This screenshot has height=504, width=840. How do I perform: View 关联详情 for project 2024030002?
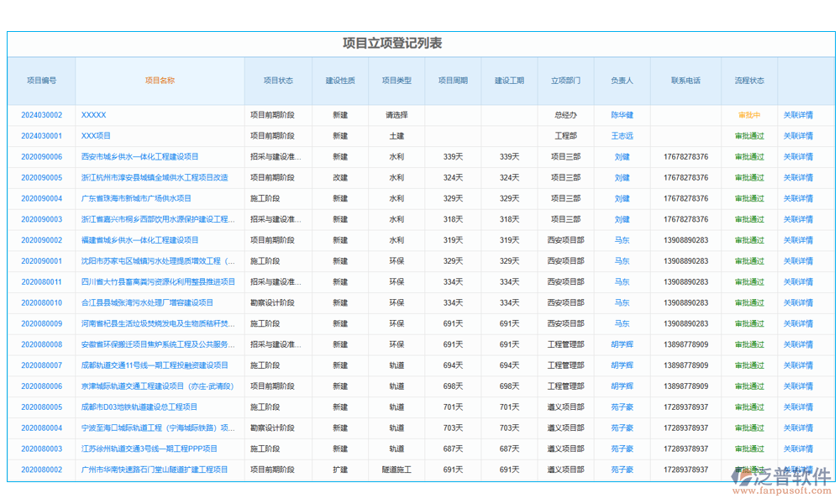pyautogui.click(x=799, y=115)
